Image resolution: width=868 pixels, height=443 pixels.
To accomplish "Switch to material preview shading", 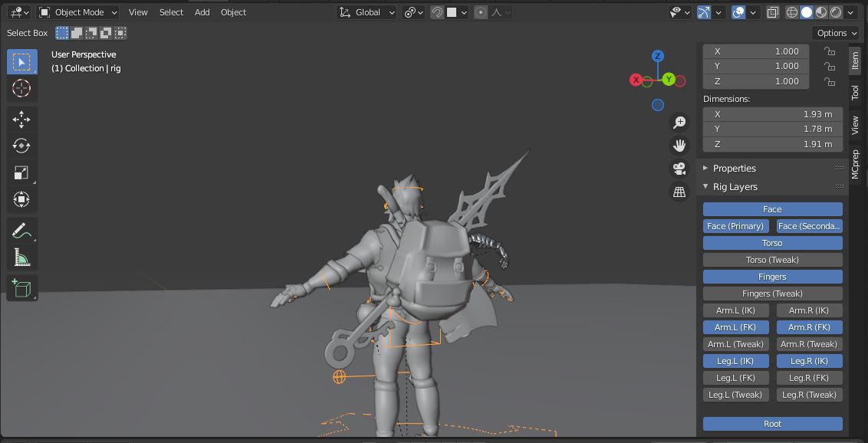I will point(821,12).
